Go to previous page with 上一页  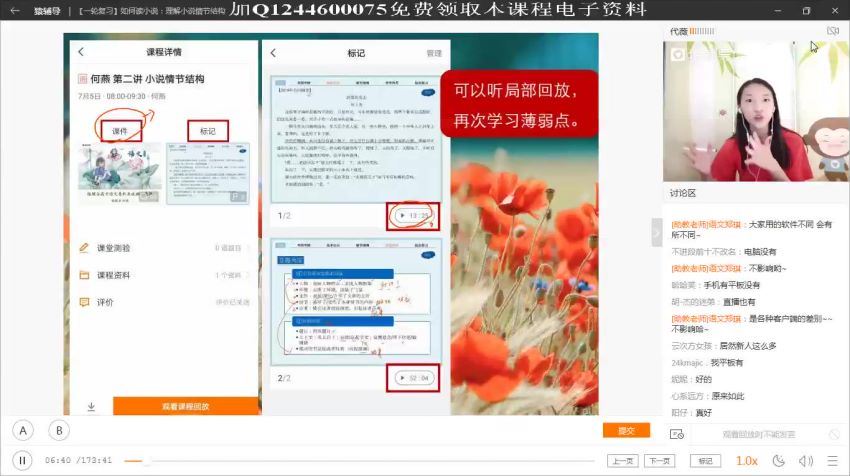pyautogui.click(x=623, y=461)
